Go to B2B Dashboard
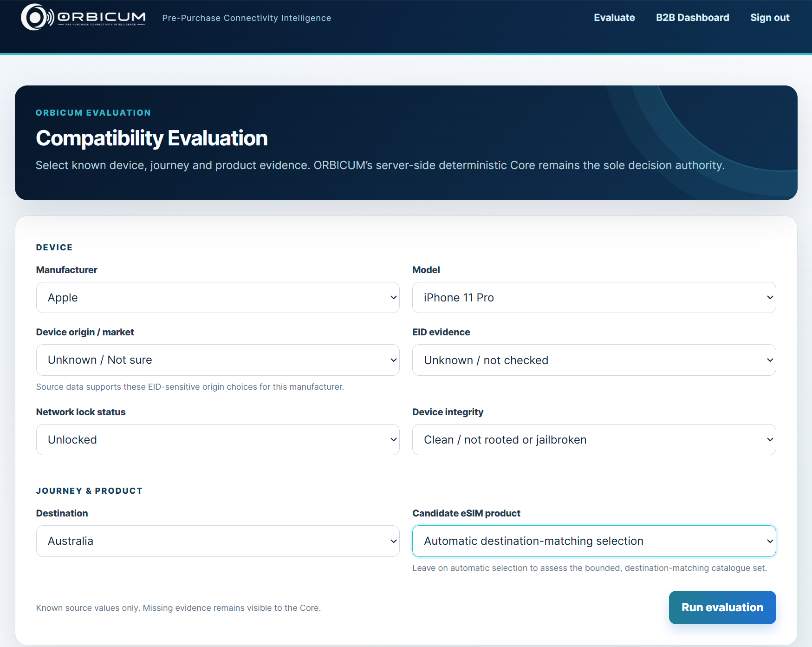This screenshot has width=812, height=647. (692, 18)
